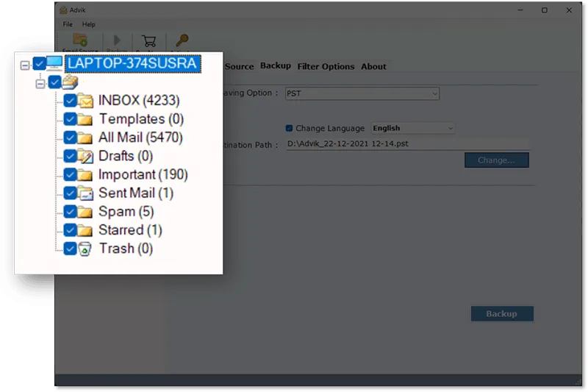Click the Advik app icon in title bar
The width and height of the screenshot is (588, 392).
coord(63,10)
